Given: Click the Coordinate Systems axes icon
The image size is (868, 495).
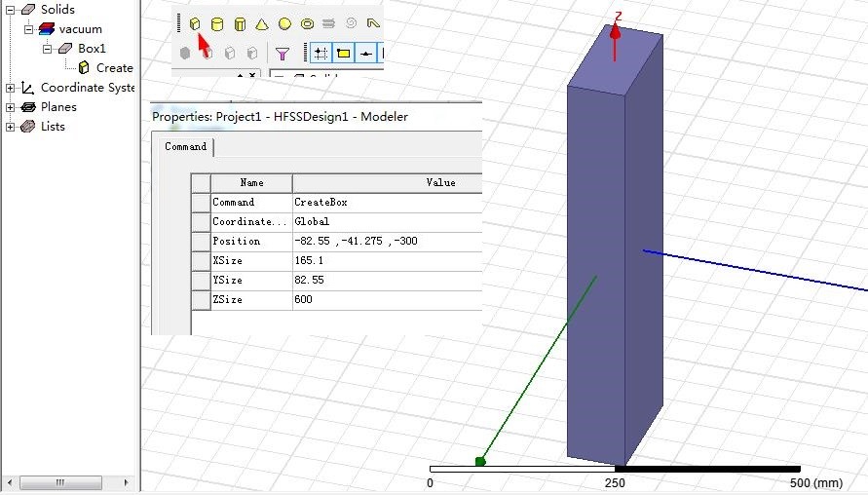Looking at the screenshot, I should (x=27, y=88).
